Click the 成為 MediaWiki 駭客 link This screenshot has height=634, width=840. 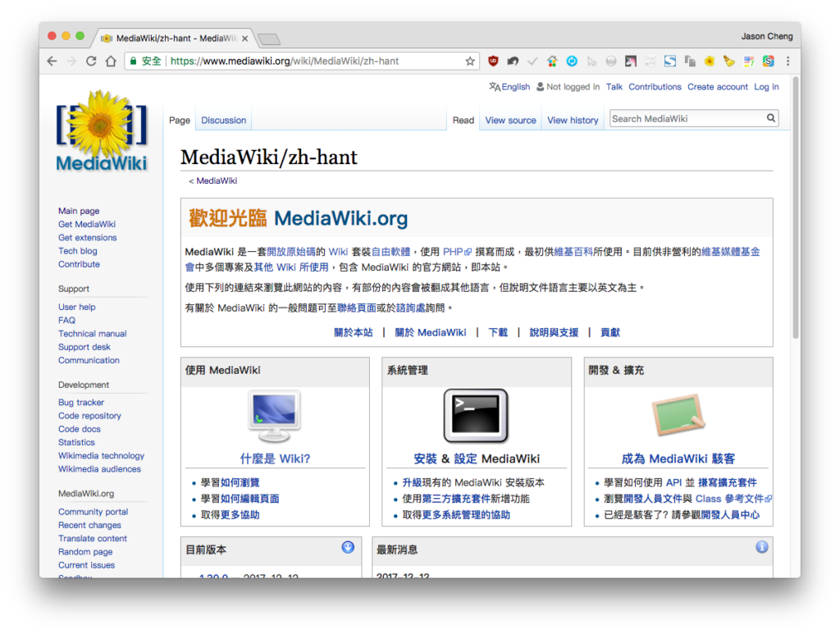678,459
